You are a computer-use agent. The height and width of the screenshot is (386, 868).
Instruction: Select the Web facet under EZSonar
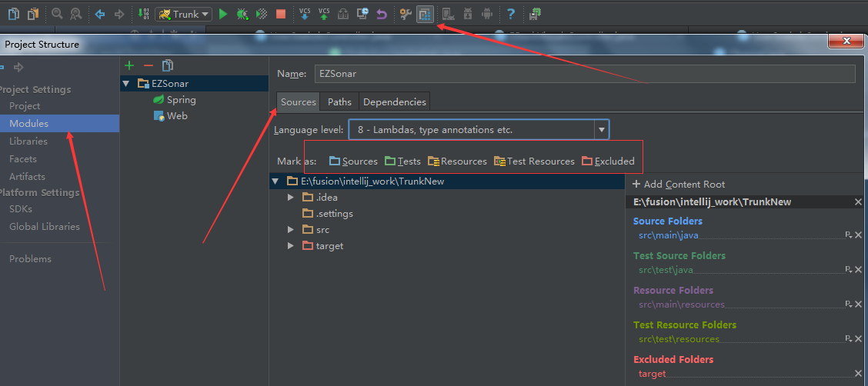(171, 116)
